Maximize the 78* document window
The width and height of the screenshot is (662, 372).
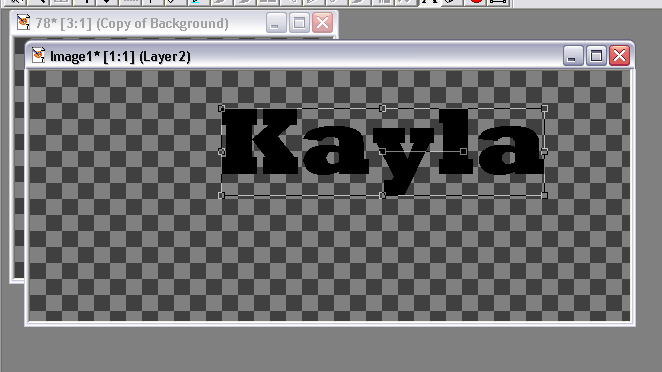tap(299, 23)
